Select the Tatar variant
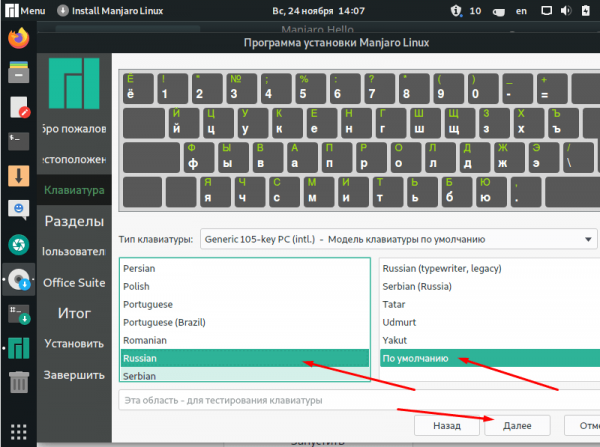600x447 pixels. click(x=490, y=304)
